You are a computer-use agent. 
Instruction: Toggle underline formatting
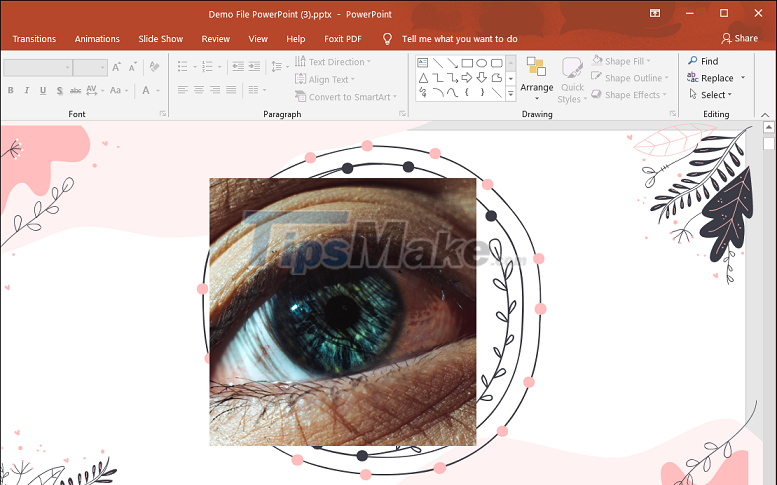(x=43, y=90)
